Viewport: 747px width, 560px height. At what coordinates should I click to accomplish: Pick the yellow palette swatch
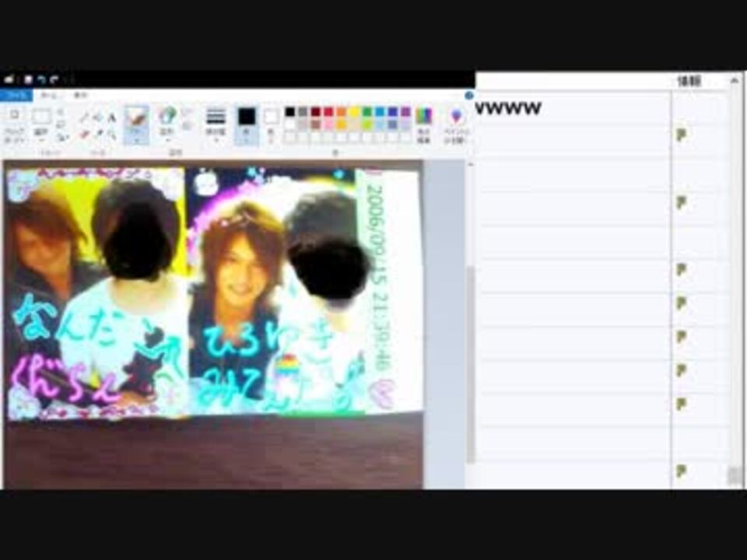(354, 112)
